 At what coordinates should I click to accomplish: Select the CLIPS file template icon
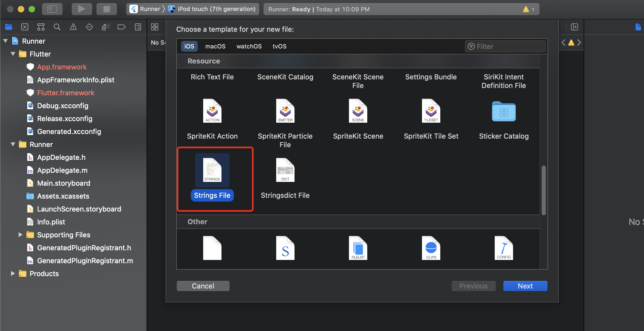point(431,248)
